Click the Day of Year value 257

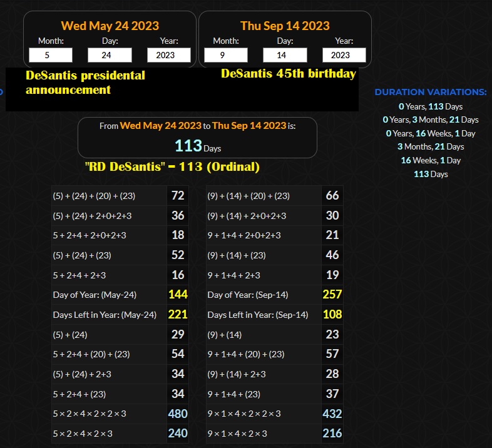click(332, 294)
